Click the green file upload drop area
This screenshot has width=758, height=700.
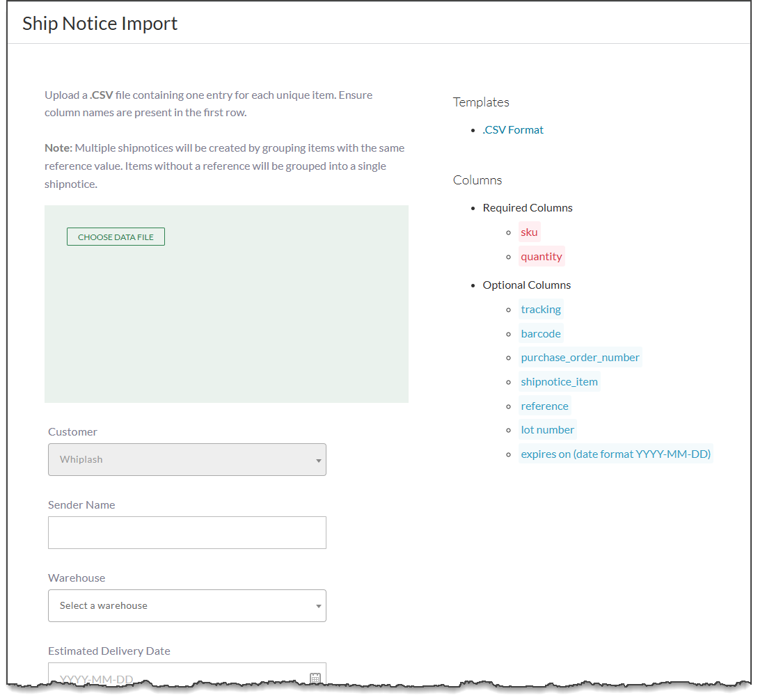tap(226, 327)
